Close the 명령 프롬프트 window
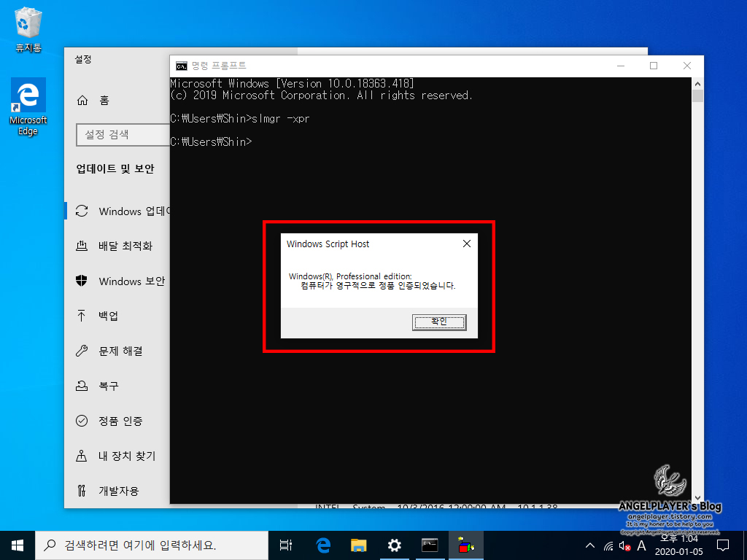Image resolution: width=747 pixels, height=560 pixels. coord(687,66)
